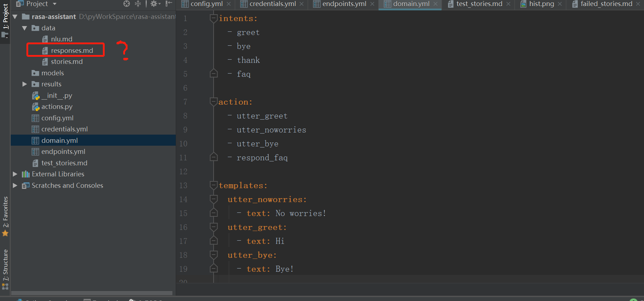Image resolution: width=644 pixels, height=301 pixels.
Task: Switch to the test_stories.md tab
Action: 479,4
